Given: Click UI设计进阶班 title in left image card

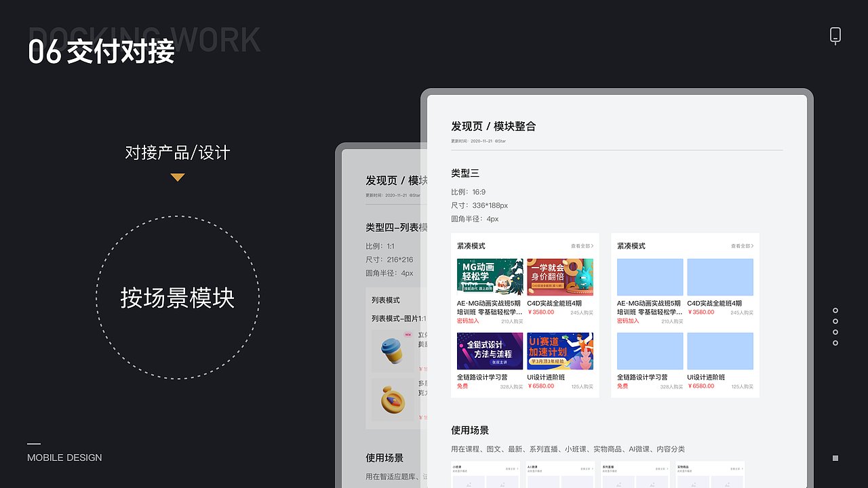Looking at the screenshot, I should (546, 377).
